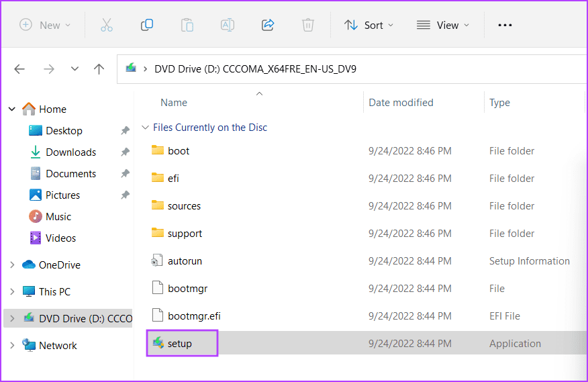Expand the OneDrive tree node
This screenshot has height=382, width=588.
(x=12, y=265)
